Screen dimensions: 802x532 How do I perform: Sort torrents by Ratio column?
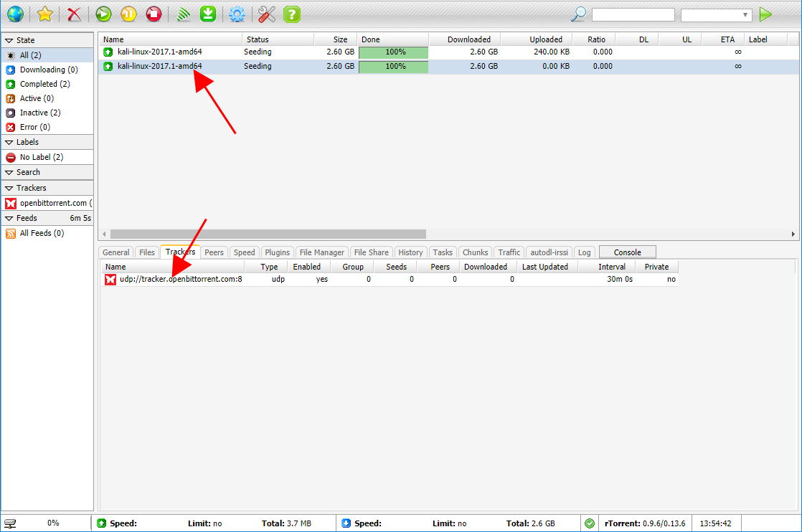pos(594,39)
